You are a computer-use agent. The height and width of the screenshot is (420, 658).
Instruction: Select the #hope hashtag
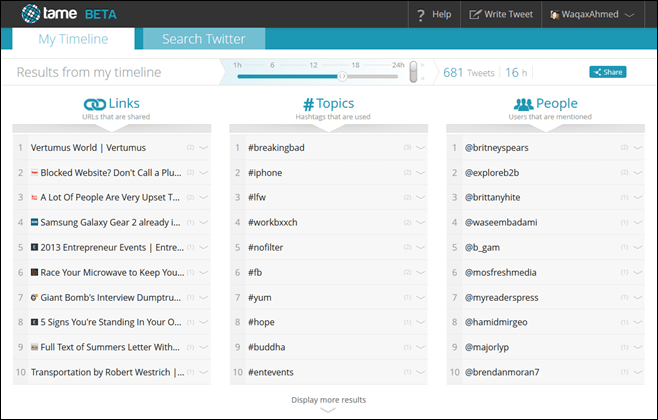pos(261,322)
